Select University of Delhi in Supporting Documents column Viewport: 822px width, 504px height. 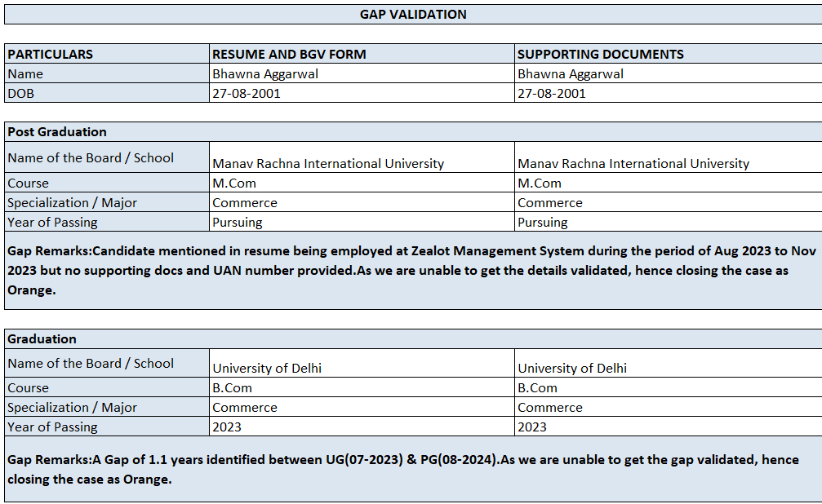572,368
